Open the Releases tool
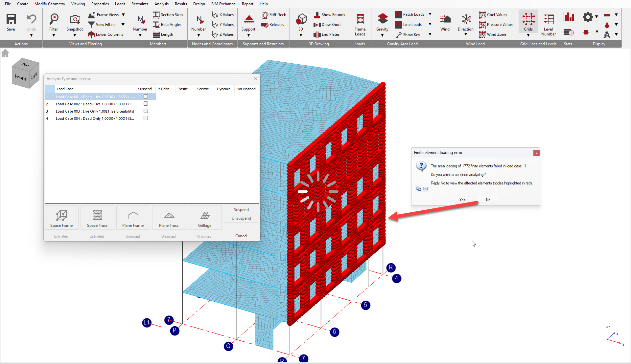The image size is (631, 364). pyautogui.click(x=272, y=25)
